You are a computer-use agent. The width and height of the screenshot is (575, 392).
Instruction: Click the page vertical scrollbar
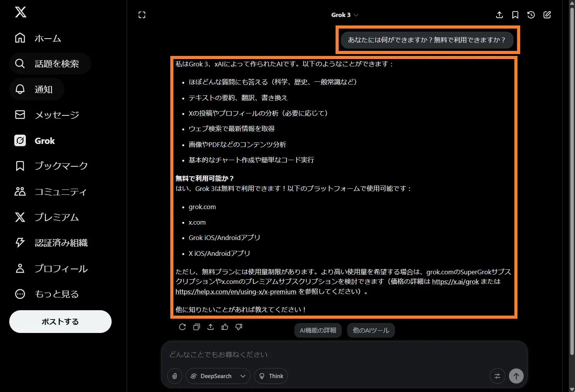click(x=572, y=181)
